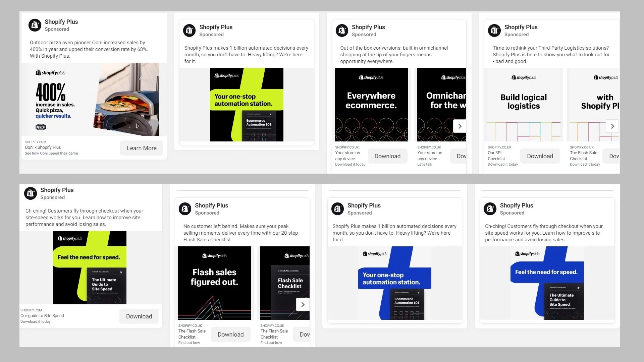
Task: Advance the Everywhere ecommerce carousel with arrow
Action: click(x=460, y=126)
